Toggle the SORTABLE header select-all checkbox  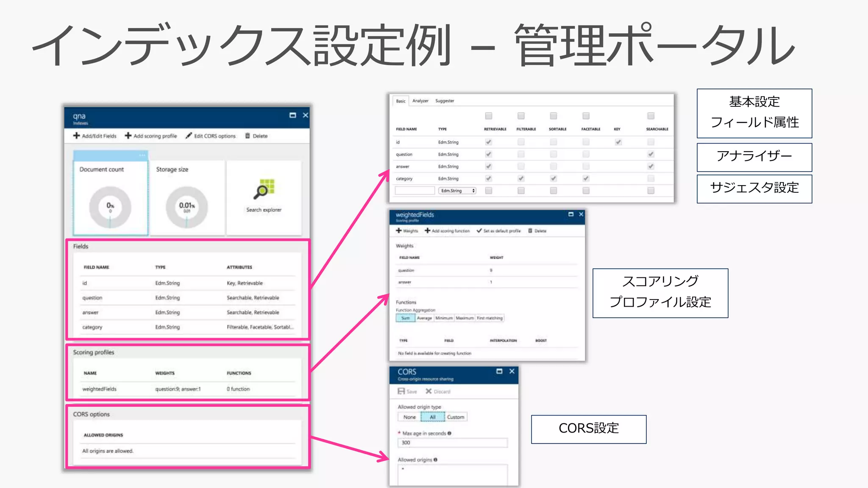coord(554,116)
